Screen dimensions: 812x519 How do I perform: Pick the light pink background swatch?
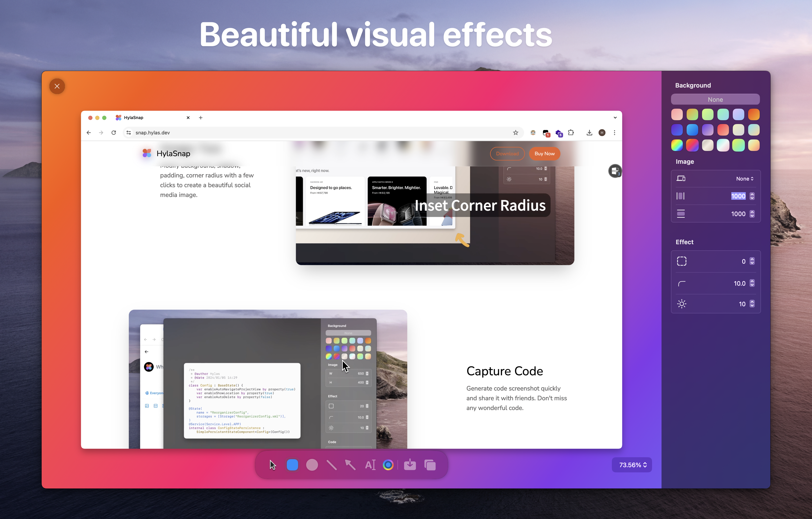(x=677, y=114)
